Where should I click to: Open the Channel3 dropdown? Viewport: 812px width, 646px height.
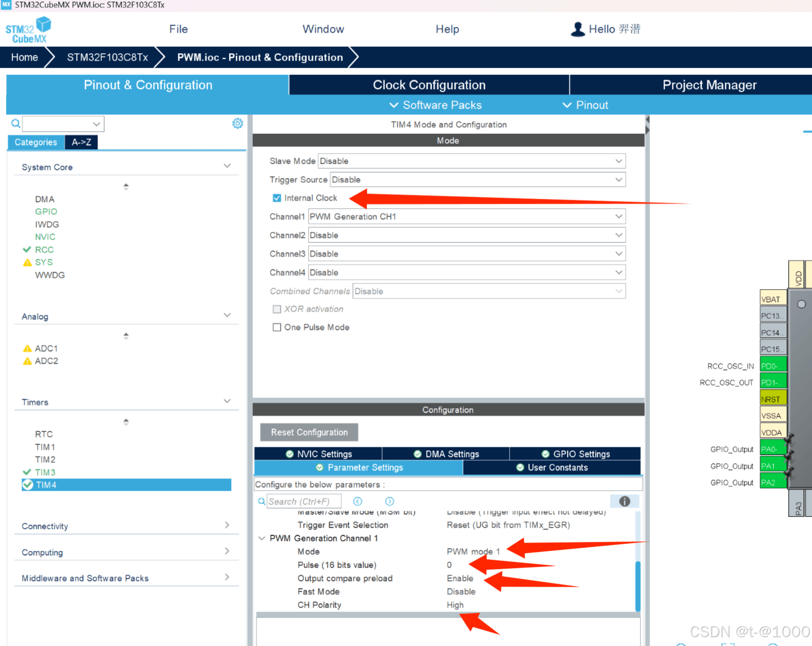467,254
